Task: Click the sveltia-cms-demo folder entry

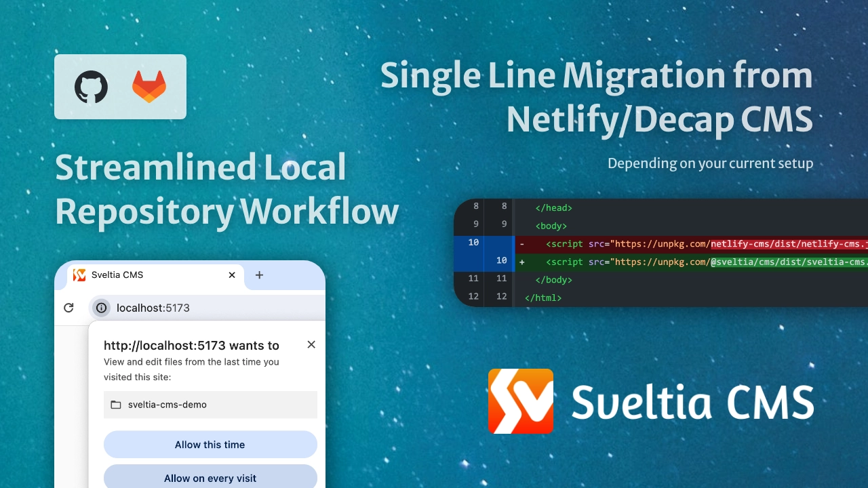Action: pyautogui.click(x=210, y=405)
